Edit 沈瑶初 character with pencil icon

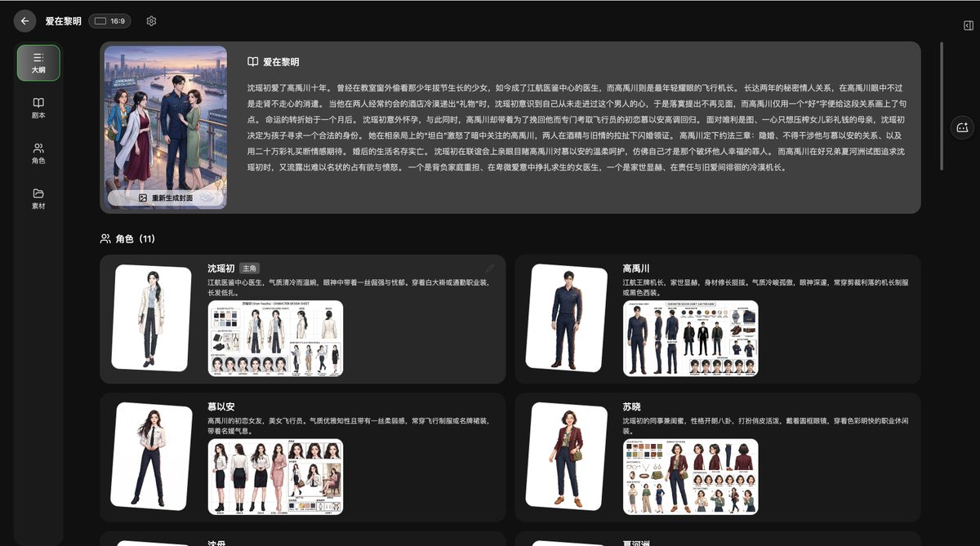click(490, 268)
